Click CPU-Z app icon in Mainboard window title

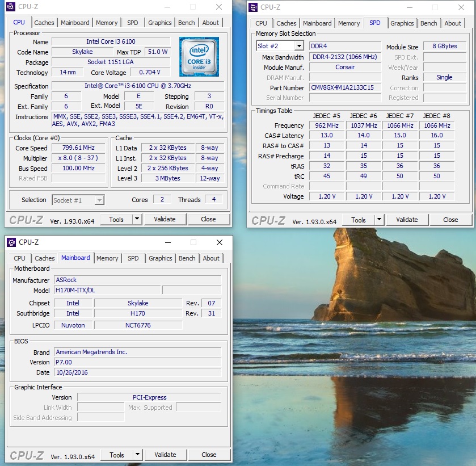11,242
